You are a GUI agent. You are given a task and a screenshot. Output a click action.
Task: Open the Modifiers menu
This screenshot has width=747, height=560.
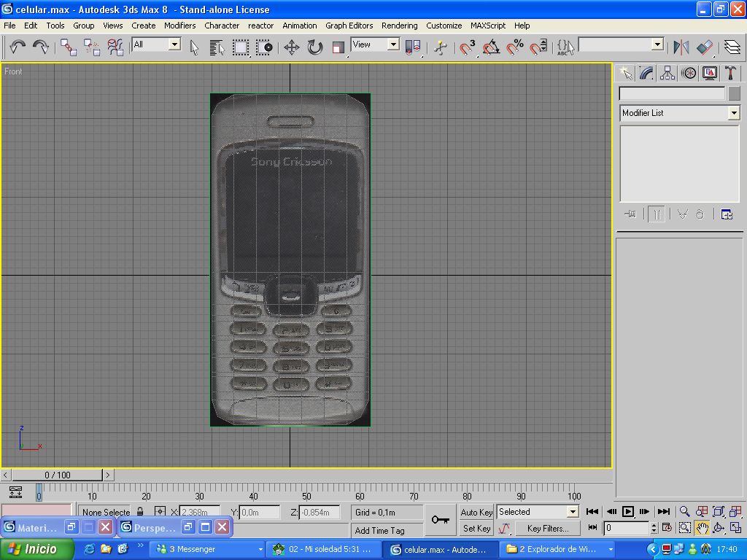pos(180,26)
